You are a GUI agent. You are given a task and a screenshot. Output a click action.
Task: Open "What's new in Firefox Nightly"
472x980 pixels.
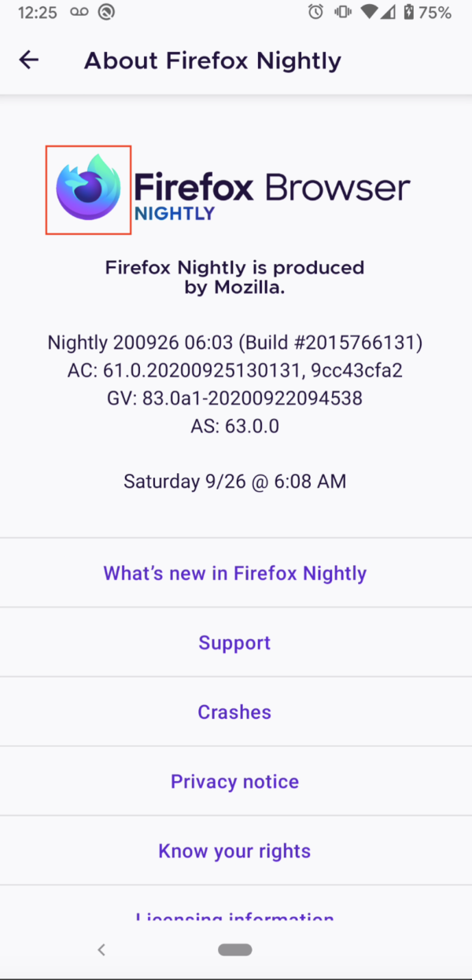(234, 573)
